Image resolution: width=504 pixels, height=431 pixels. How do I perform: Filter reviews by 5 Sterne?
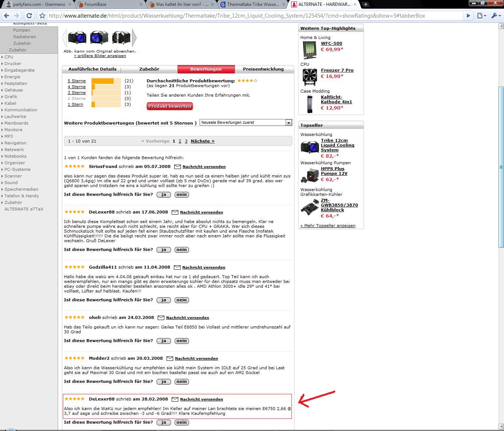click(x=76, y=81)
